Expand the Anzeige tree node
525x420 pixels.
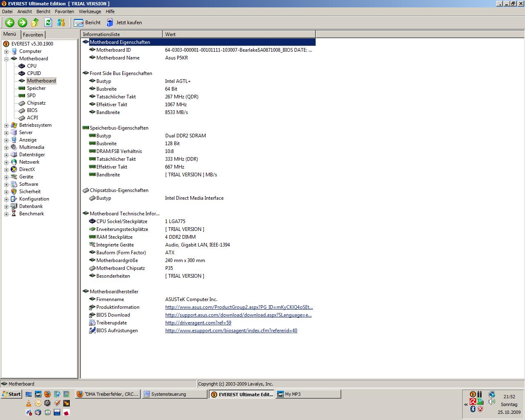(6, 140)
